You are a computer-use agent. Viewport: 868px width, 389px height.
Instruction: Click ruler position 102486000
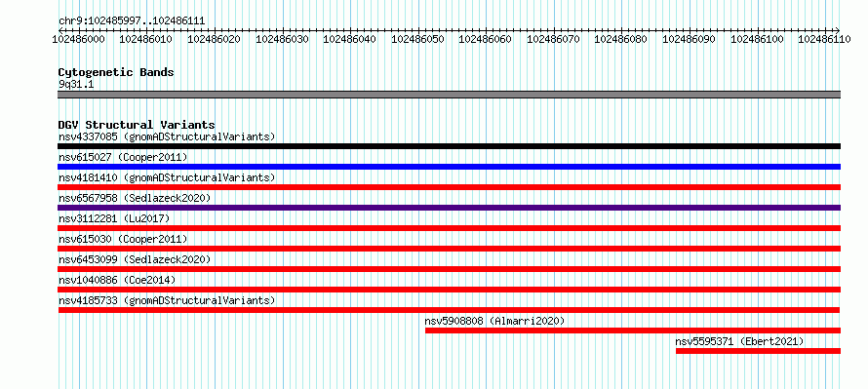click(x=78, y=39)
